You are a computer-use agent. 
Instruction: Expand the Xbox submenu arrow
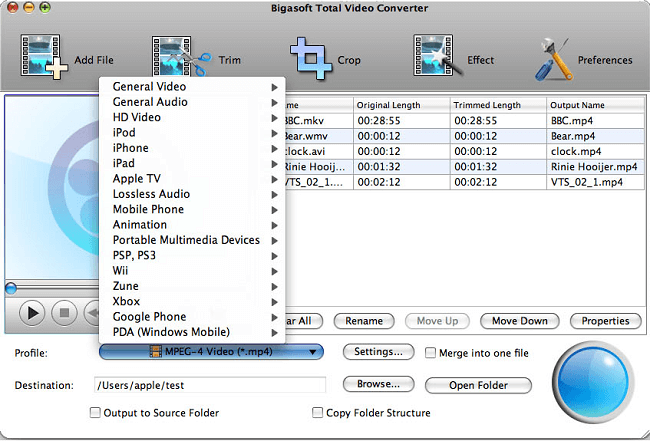click(x=274, y=302)
